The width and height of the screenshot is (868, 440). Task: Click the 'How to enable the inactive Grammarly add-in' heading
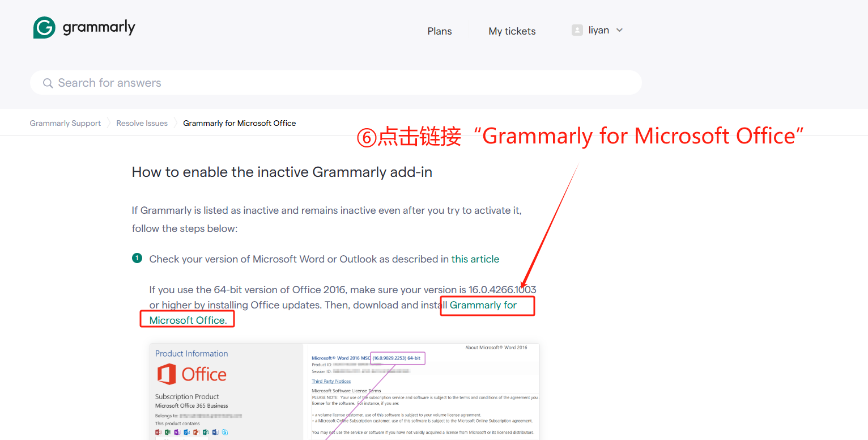click(x=282, y=172)
